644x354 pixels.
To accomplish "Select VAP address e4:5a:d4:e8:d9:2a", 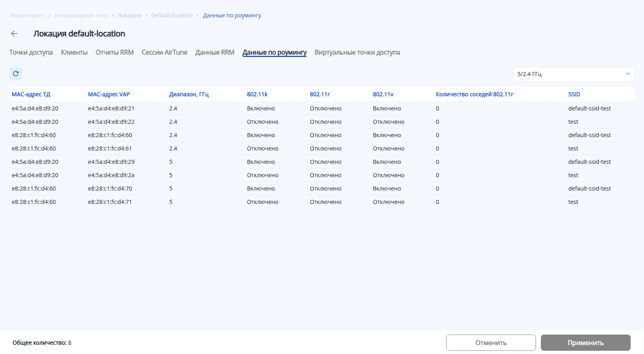I will [x=111, y=175].
